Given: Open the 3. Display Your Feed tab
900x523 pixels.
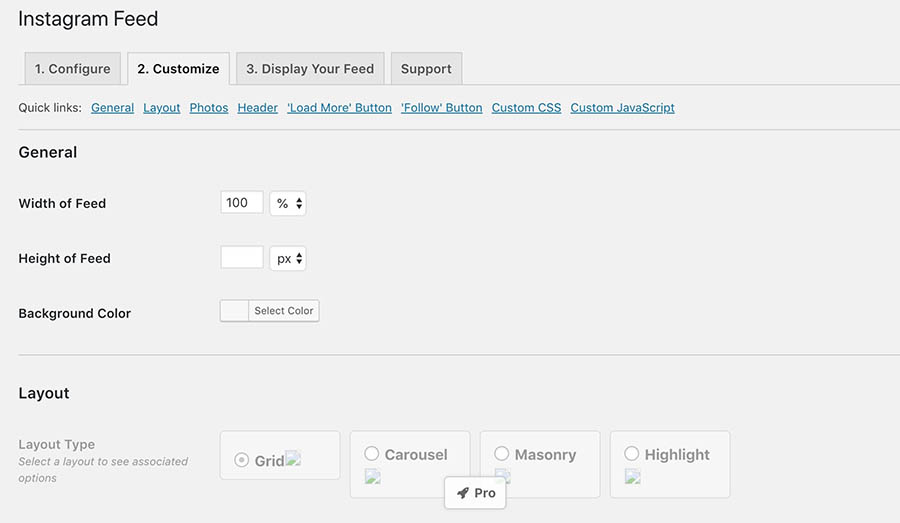Looking at the screenshot, I should pyautogui.click(x=310, y=69).
